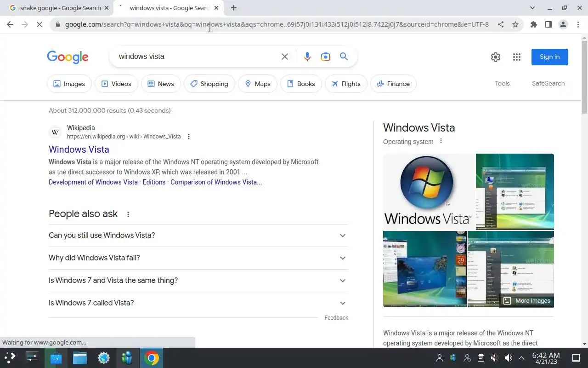Filter results by News

pyautogui.click(x=161, y=84)
